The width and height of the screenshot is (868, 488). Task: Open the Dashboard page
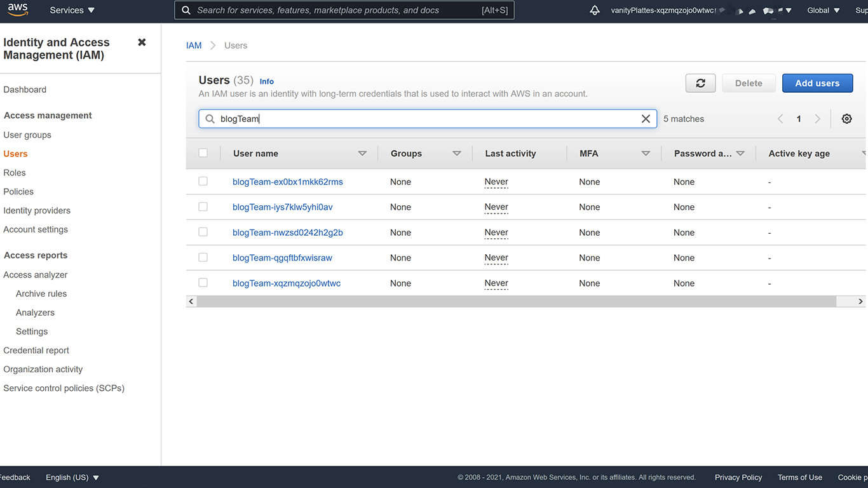click(25, 90)
